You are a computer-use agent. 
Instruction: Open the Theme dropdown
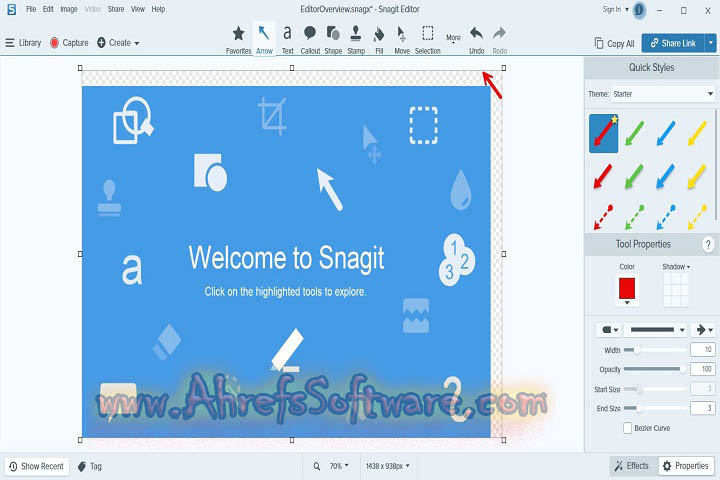[x=664, y=94]
